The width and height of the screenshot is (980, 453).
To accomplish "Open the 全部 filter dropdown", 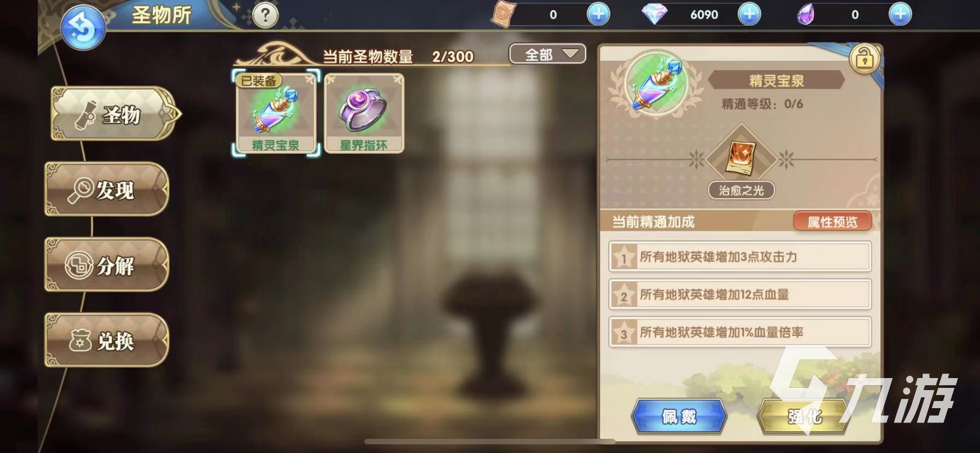I will point(547,54).
